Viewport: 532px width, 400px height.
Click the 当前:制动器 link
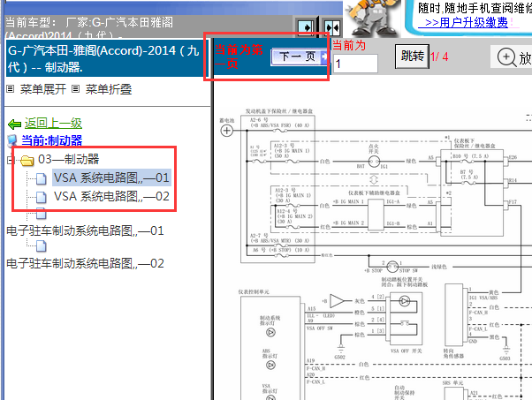click(x=52, y=140)
